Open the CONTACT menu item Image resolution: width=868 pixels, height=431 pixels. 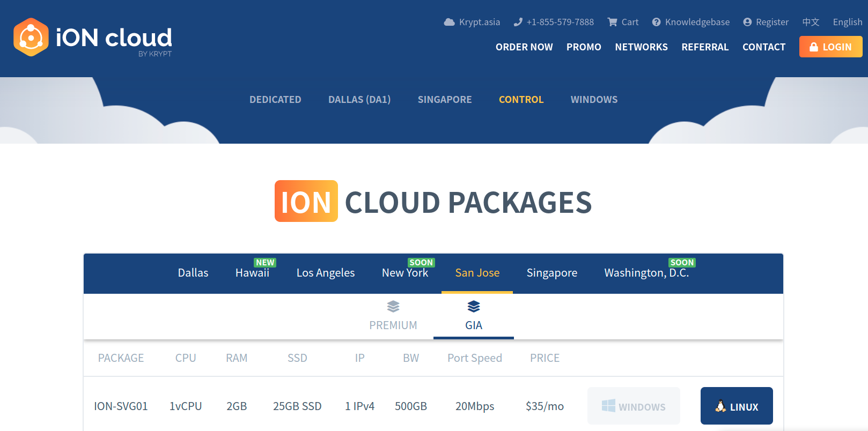click(764, 47)
